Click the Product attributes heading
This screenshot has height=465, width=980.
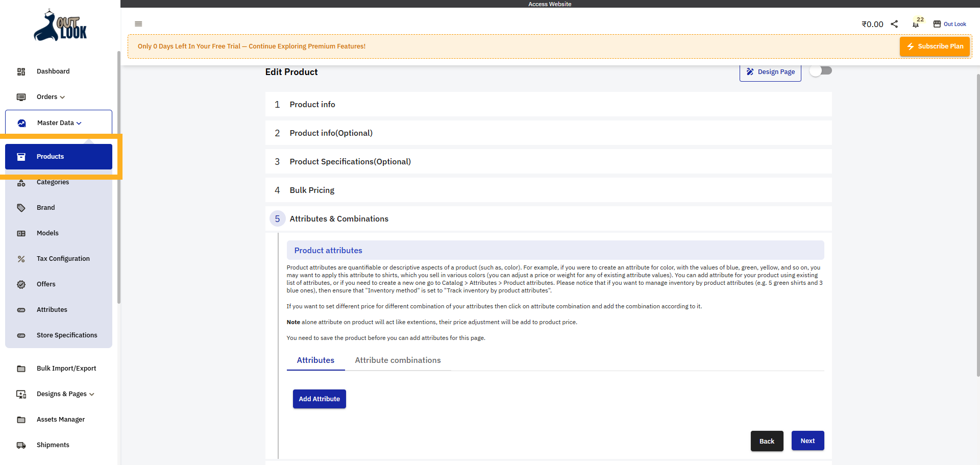pos(328,251)
